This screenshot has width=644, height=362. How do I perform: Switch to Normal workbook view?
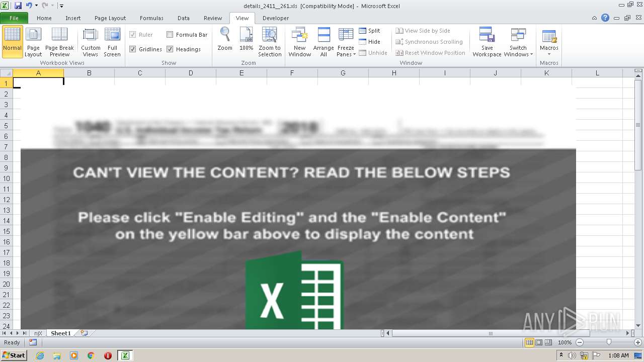point(12,42)
